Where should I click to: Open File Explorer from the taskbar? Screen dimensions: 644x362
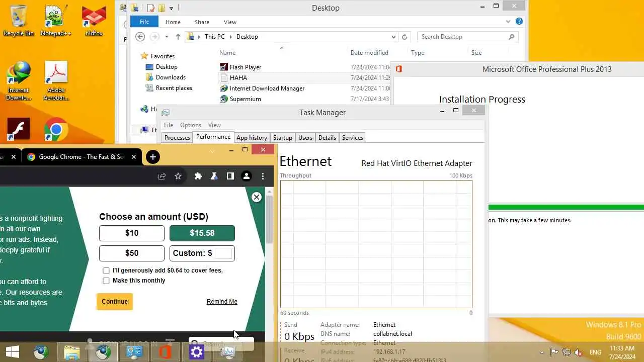coord(72,352)
